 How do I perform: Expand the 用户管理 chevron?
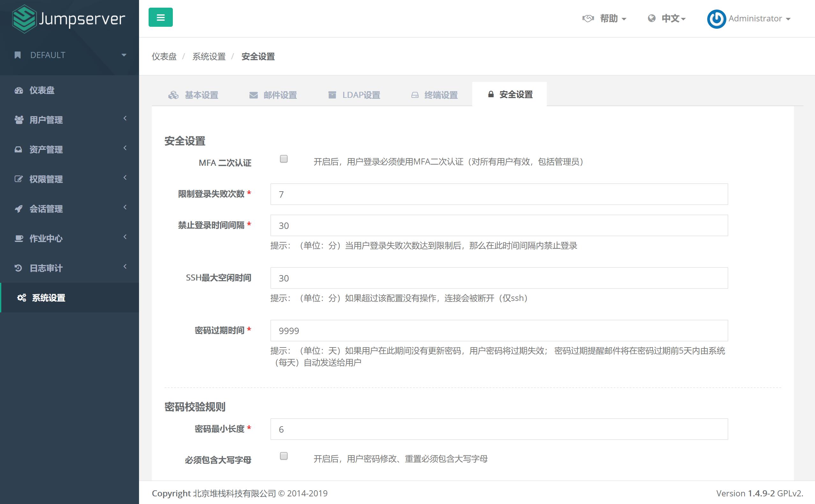click(x=125, y=118)
